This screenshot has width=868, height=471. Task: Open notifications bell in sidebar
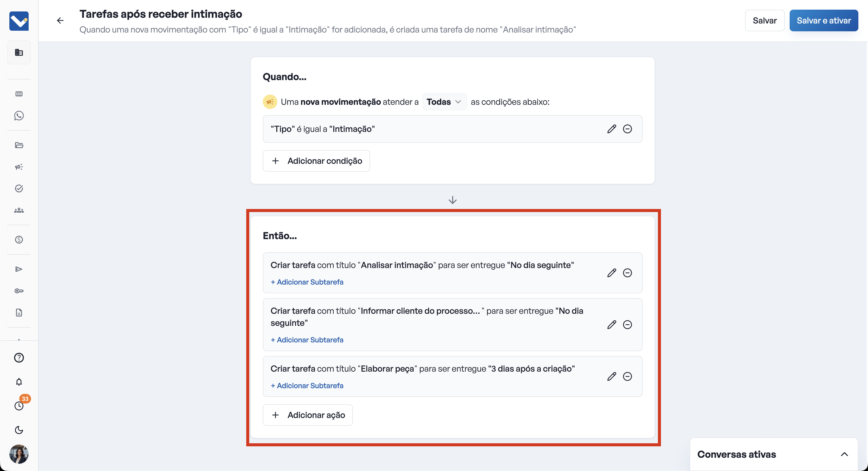click(19, 382)
